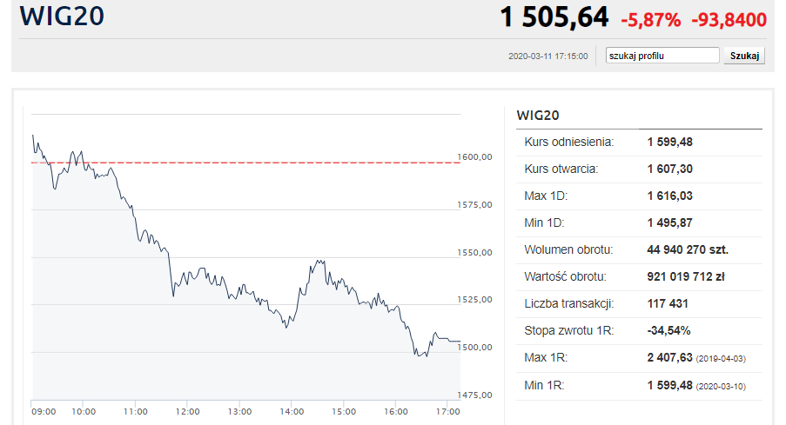Image resolution: width=786 pixels, height=425 pixels.
Task: Click the 09:00 label on time axis
Action: 44,411
